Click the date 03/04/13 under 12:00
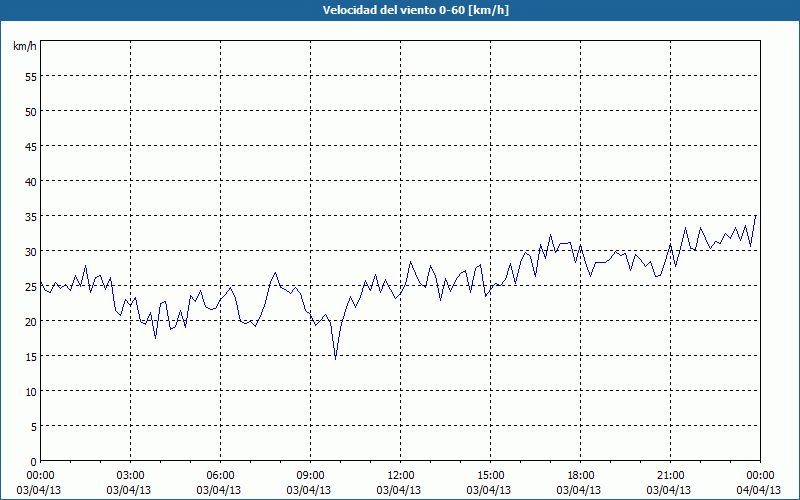 (398, 490)
